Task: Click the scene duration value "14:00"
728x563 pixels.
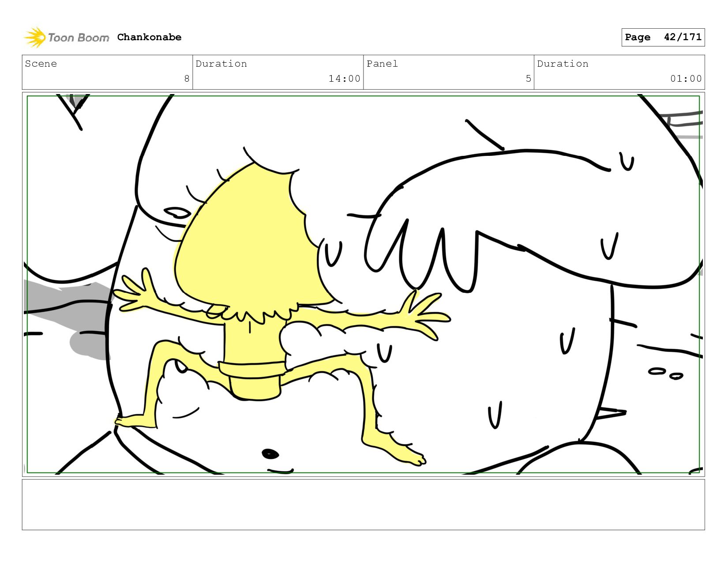Action: coord(344,79)
